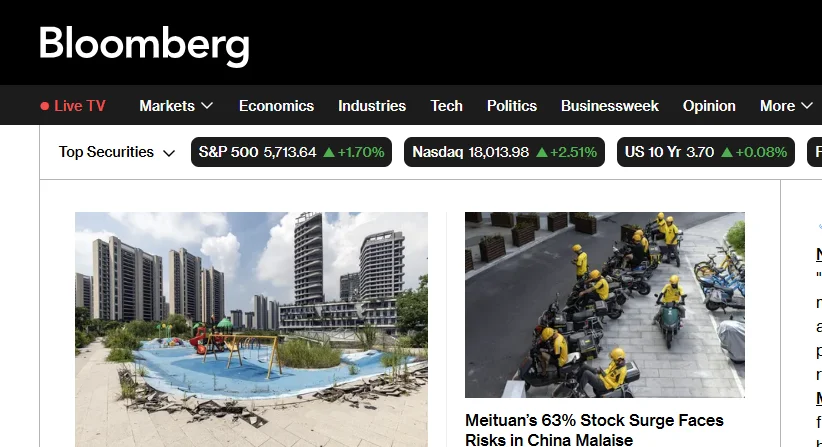Click the red Live TV dot icon
Screen dimensions: 822x447
click(x=45, y=106)
